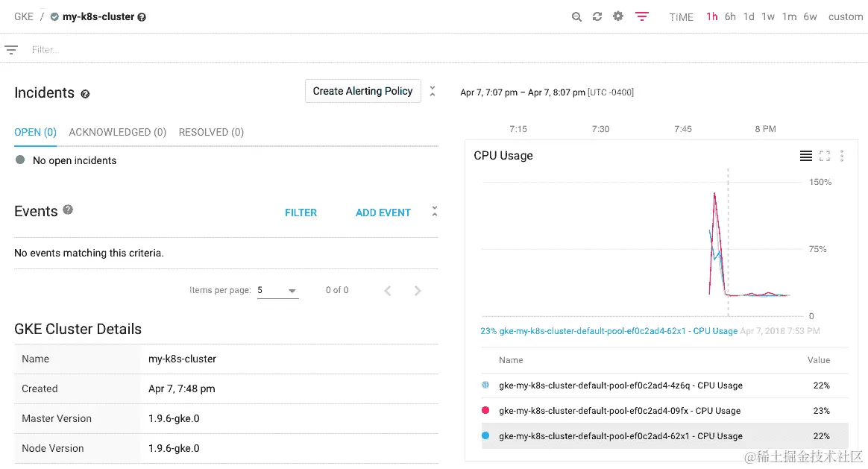Click the 7:30 marker on time axis
The image size is (868, 469).
[600, 129]
